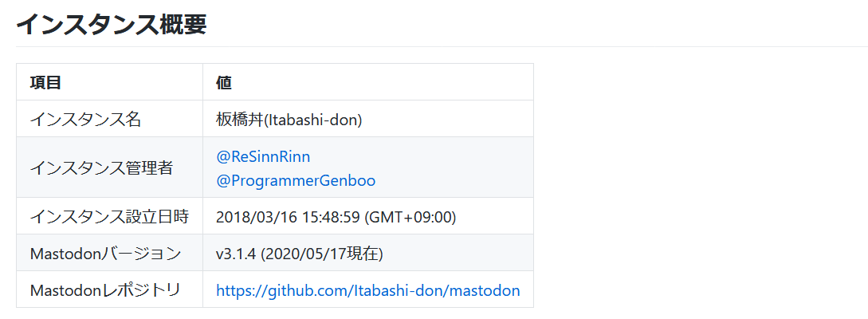868x319 pixels.
Task: Open the Itabashi-don mastodon GitHub repository link
Action: click(367, 290)
